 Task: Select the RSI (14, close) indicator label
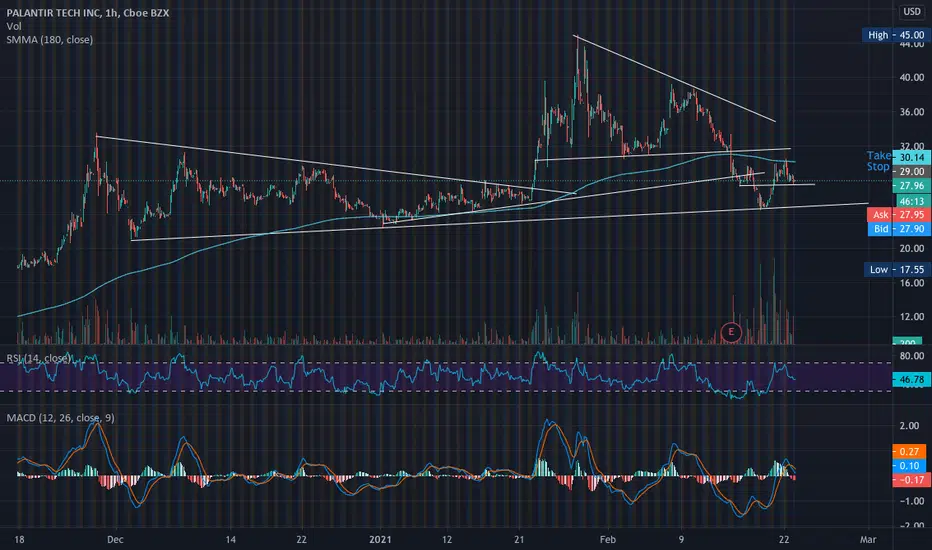click(39, 358)
